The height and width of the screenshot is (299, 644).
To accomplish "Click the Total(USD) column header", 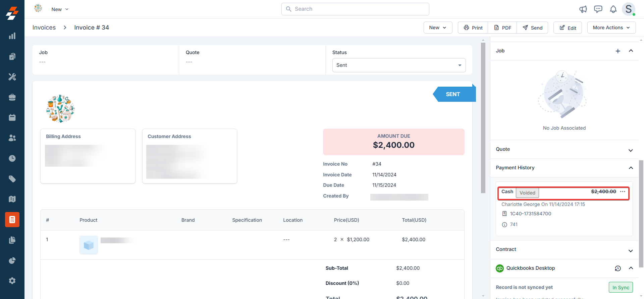I will click(414, 220).
